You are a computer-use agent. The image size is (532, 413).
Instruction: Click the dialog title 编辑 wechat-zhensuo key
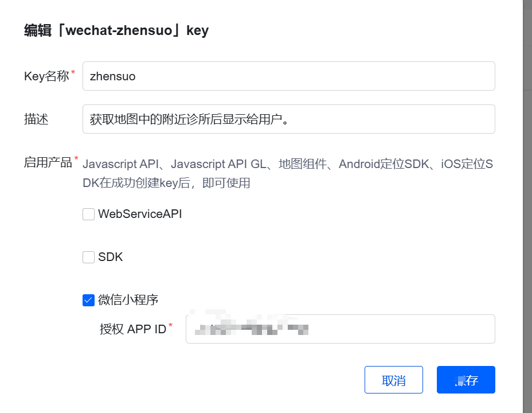click(x=116, y=30)
